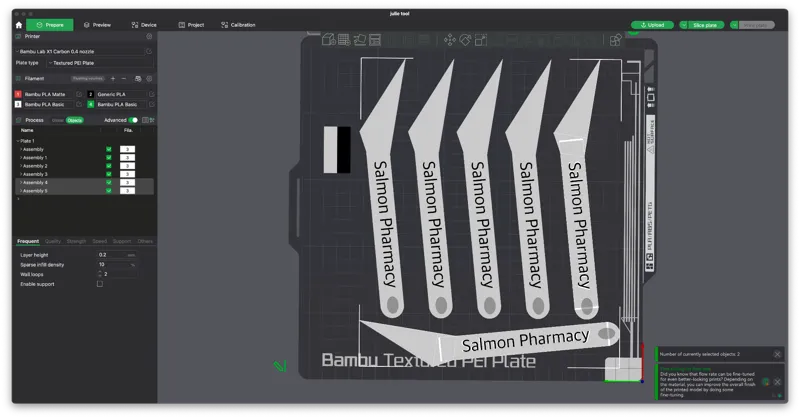Screen dimensions: 800x418
Task: Switch Process mode to Objects
Action: 74,120
